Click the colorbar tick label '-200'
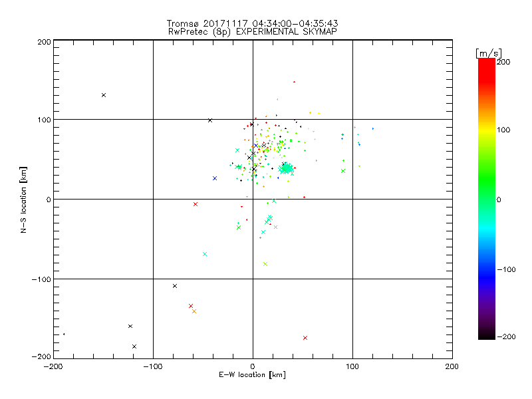532x399 pixels. click(x=506, y=336)
